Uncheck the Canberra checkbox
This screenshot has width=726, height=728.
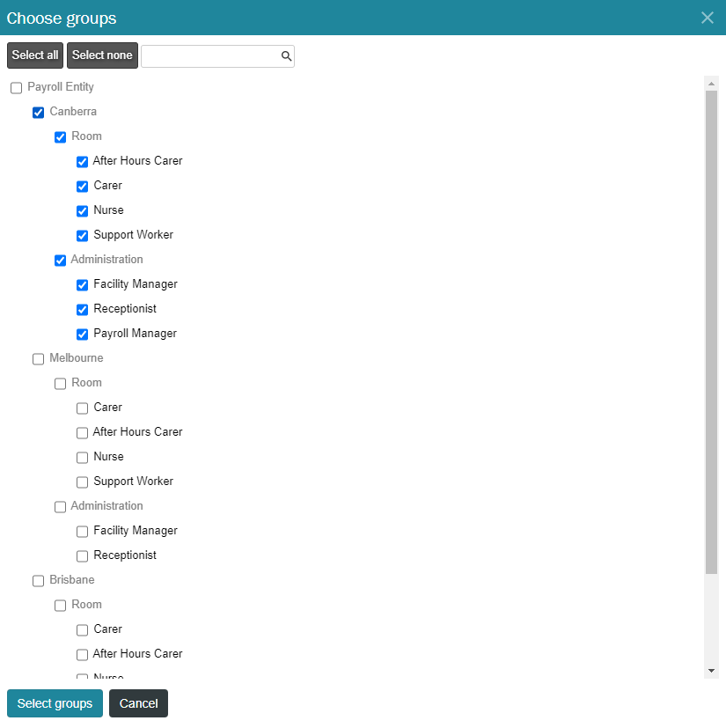pyautogui.click(x=38, y=113)
